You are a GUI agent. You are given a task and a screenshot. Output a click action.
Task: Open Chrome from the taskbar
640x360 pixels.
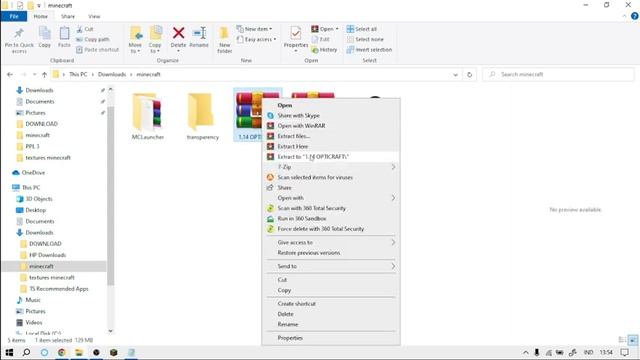point(62,352)
